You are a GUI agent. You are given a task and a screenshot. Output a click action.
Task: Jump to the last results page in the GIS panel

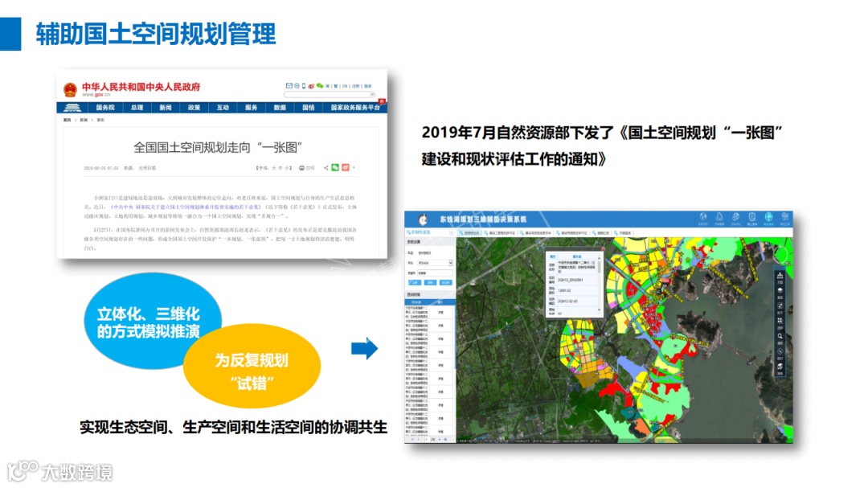[445, 439]
